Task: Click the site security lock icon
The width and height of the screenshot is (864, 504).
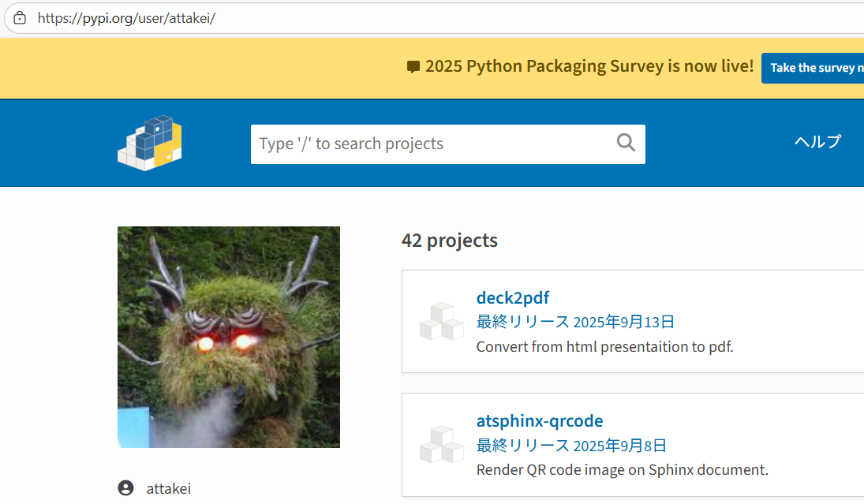Action: point(20,18)
